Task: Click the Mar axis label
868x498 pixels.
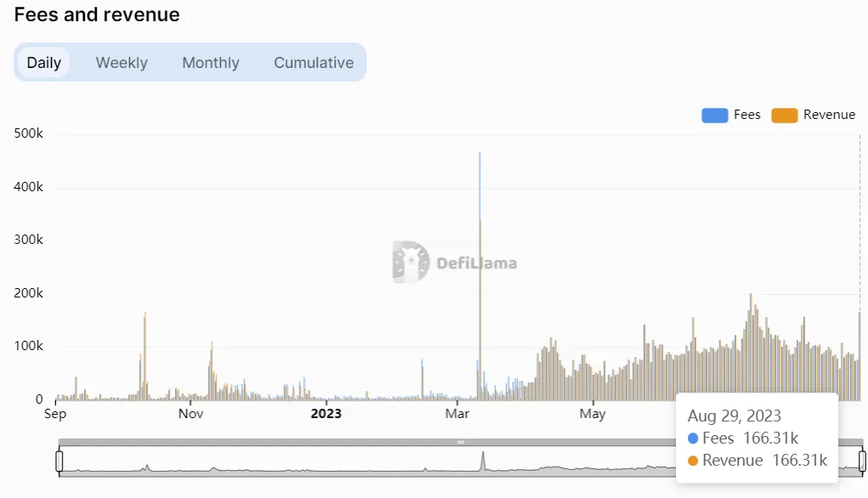Action: 457,414
